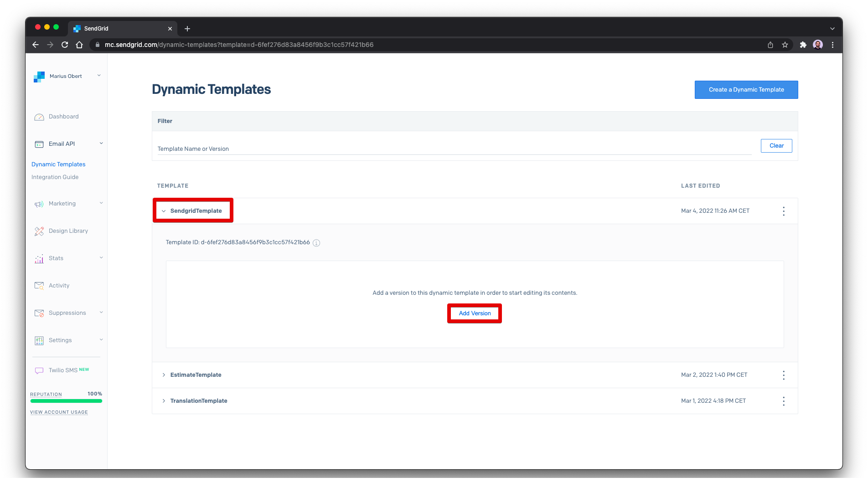Click the Activity envelope icon
The width and height of the screenshot is (868, 503).
[39, 286]
